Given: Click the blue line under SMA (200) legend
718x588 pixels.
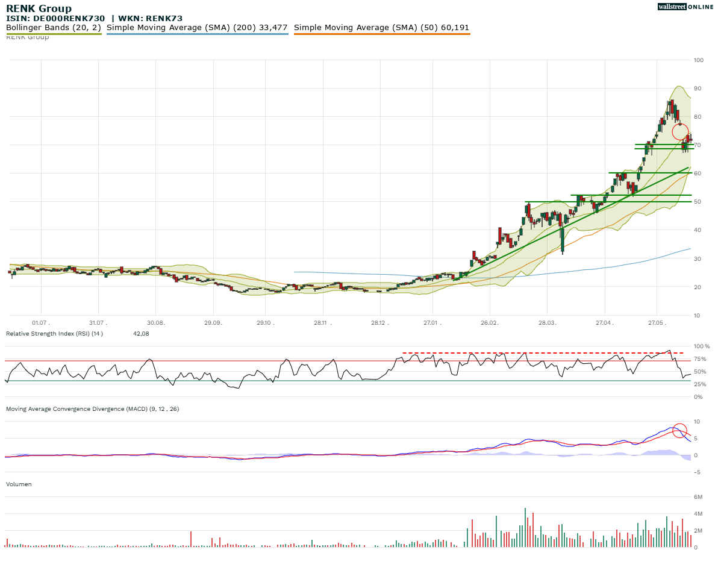Looking at the screenshot, I should coord(198,34).
